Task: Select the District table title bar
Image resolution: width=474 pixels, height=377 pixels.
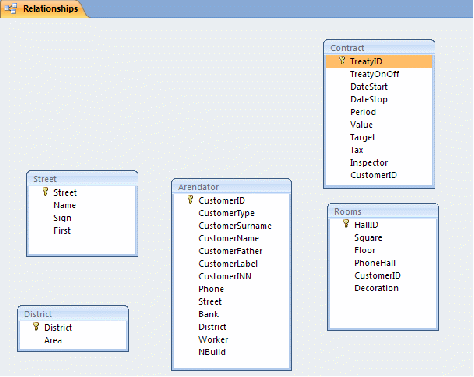Action: (x=73, y=314)
